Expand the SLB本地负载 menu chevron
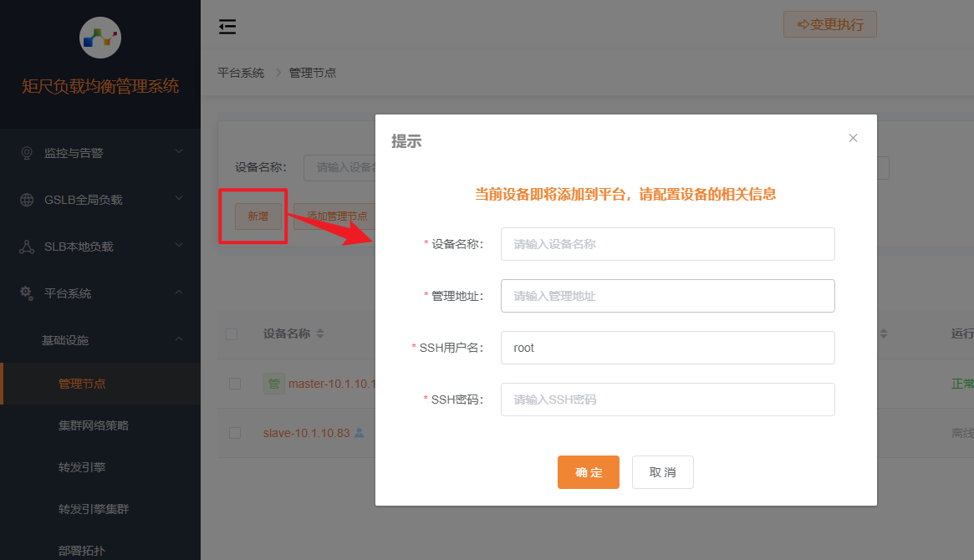Image resolution: width=974 pixels, height=560 pixels. pyautogui.click(x=179, y=245)
